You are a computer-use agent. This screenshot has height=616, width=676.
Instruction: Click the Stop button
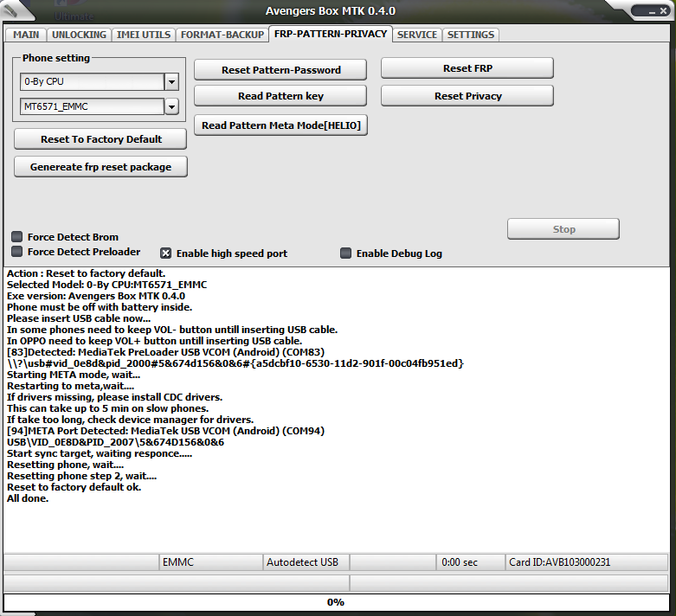tap(563, 229)
